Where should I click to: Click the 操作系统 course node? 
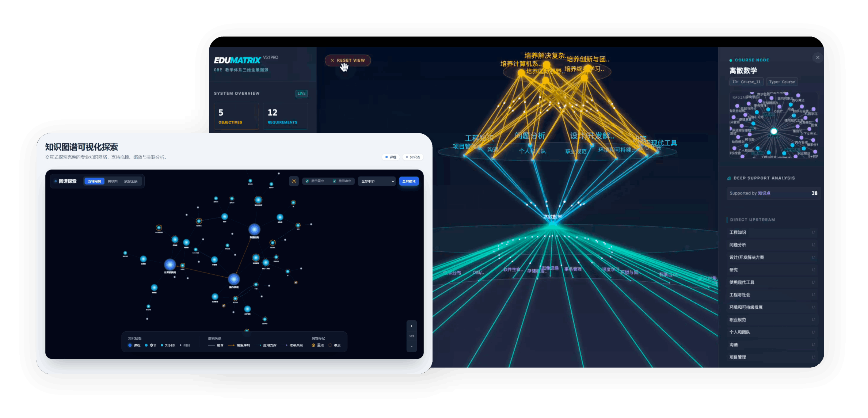(x=234, y=280)
